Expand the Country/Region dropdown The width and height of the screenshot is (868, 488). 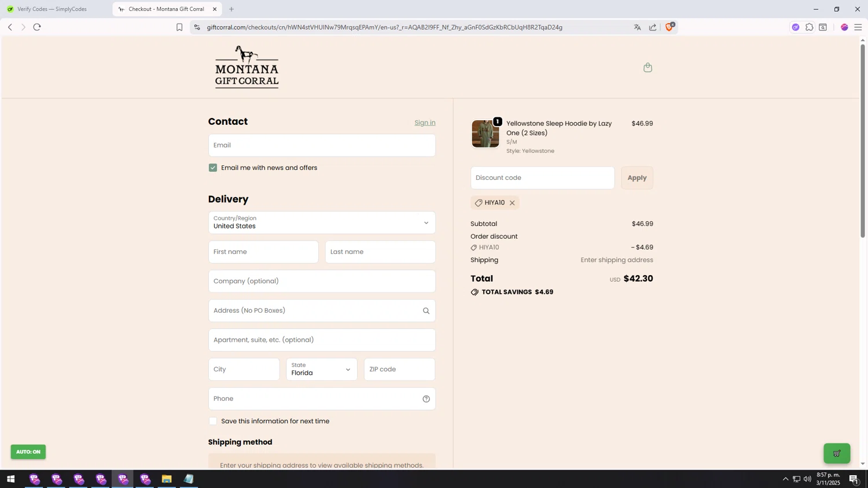pos(322,223)
